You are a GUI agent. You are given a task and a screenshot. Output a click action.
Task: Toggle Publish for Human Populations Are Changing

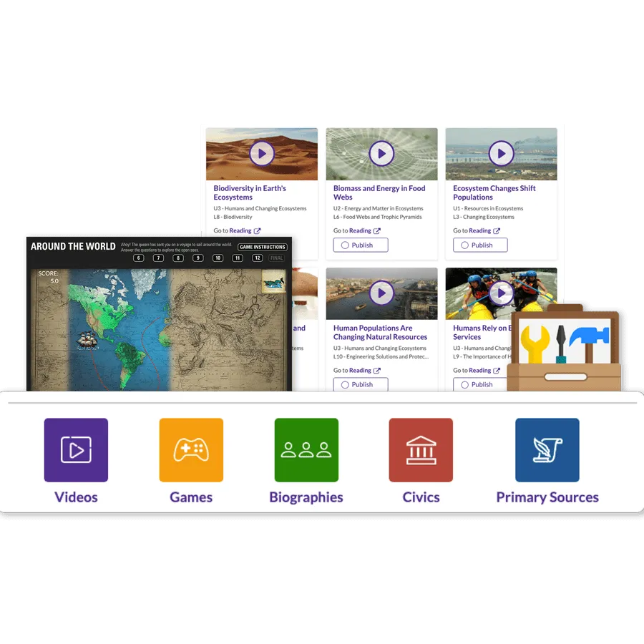(x=361, y=384)
